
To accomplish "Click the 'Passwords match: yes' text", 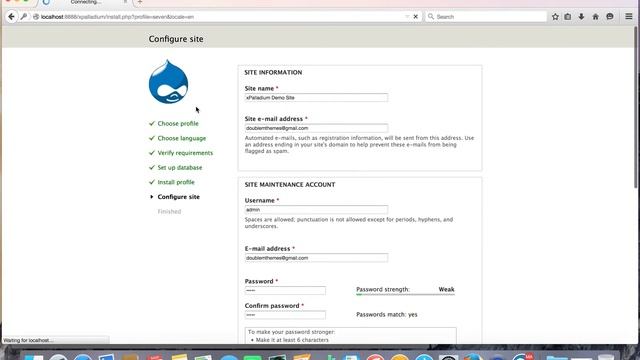I will [387, 314].
